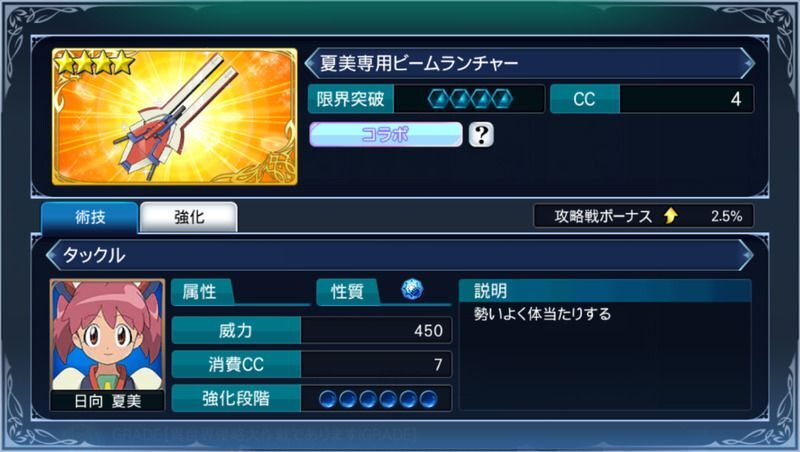Click the コラボ collaboration button

(x=386, y=135)
